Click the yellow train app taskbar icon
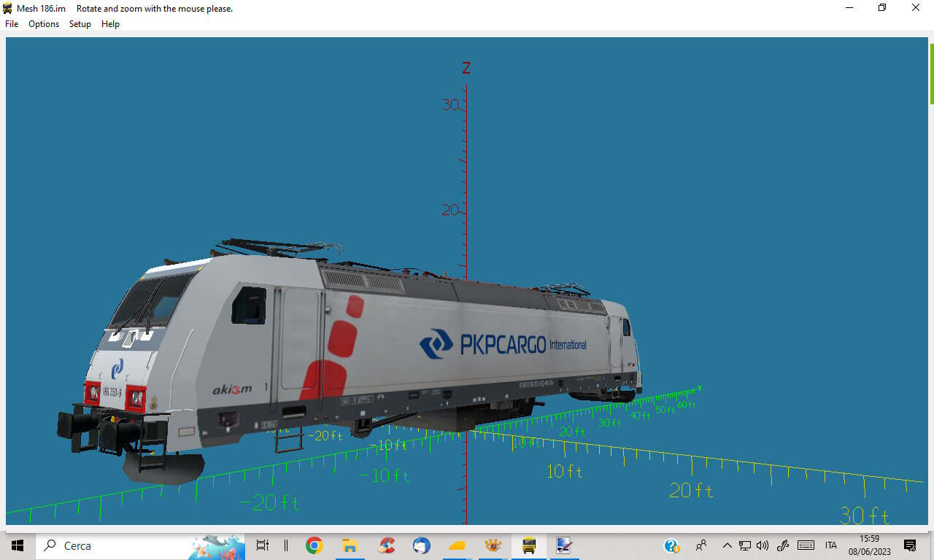Viewport: 934px width, 560px height. [528, 545]
